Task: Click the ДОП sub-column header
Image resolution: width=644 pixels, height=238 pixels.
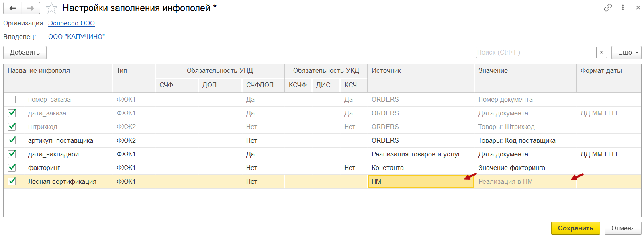Action: 220,85
